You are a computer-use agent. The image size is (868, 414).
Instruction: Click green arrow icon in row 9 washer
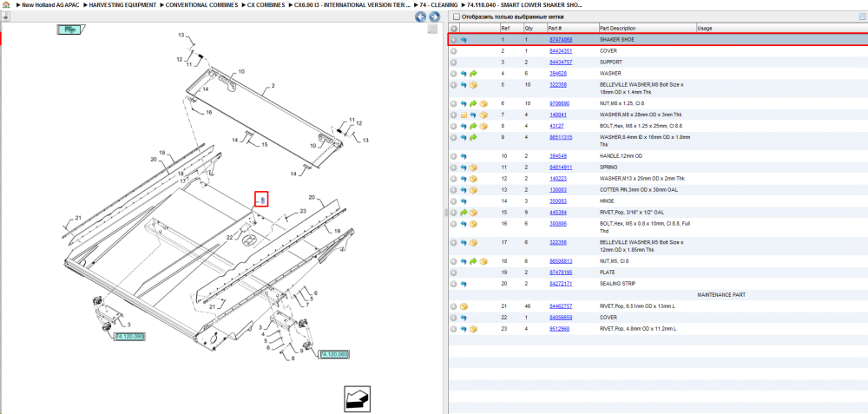tap(473, 137)
